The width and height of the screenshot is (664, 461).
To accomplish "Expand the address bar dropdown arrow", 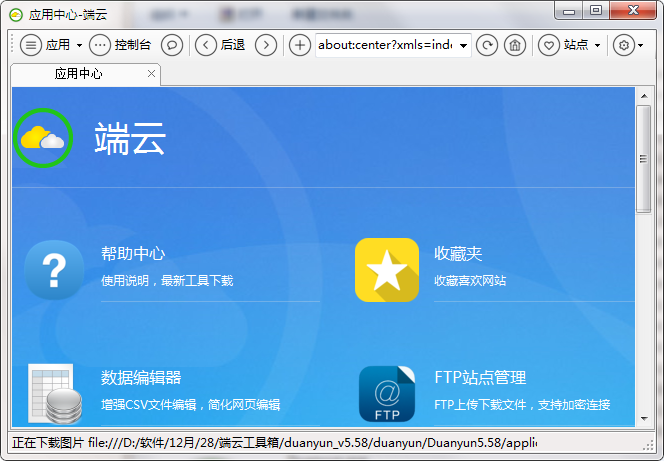I will pyautogui.click(x=464, y=45).
